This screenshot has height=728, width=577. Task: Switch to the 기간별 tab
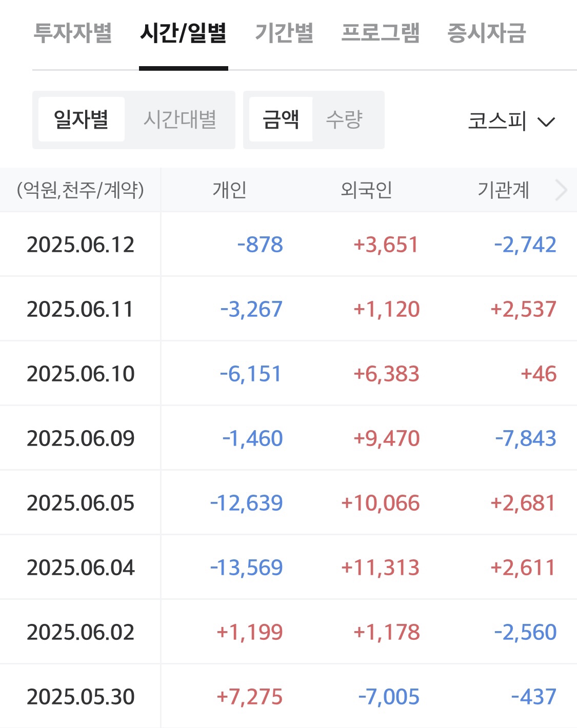pos(284,33)
